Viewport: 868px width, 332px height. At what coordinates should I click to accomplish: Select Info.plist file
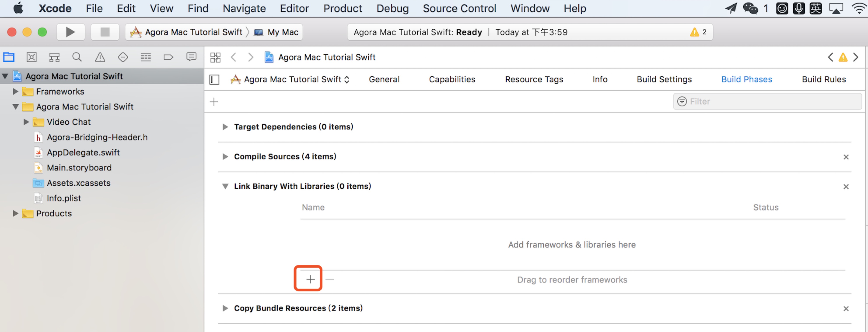(64, 198)
